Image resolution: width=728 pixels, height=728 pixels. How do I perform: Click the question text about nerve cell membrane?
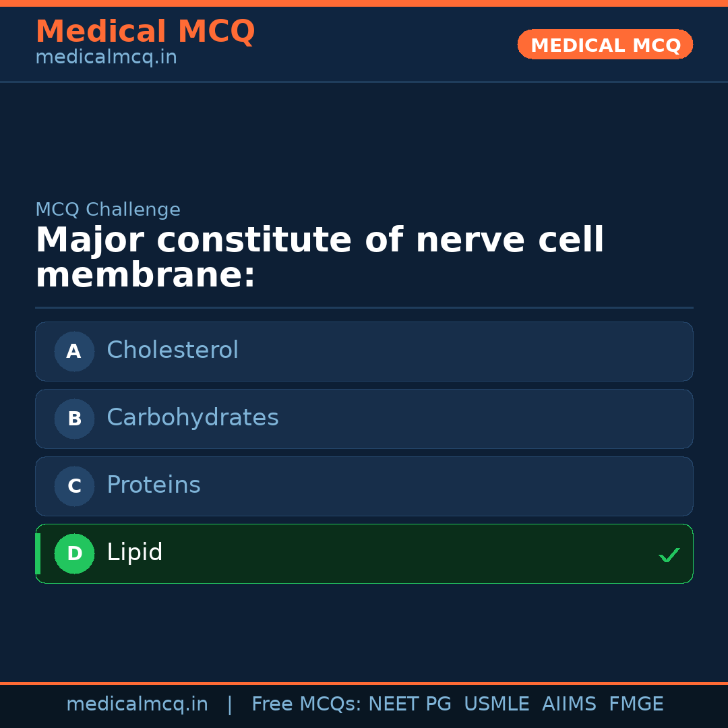tap(320, 257)
